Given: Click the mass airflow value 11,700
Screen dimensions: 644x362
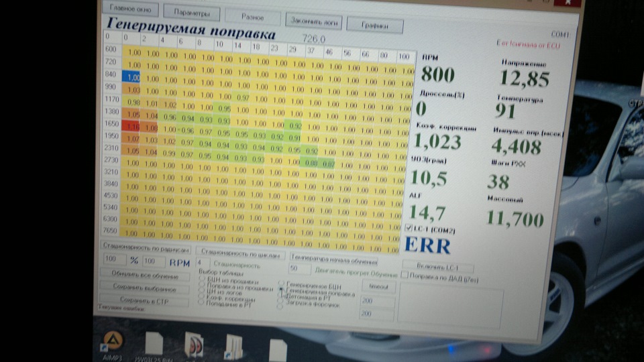Looking at the screenshot, I should tap(515, 219).
